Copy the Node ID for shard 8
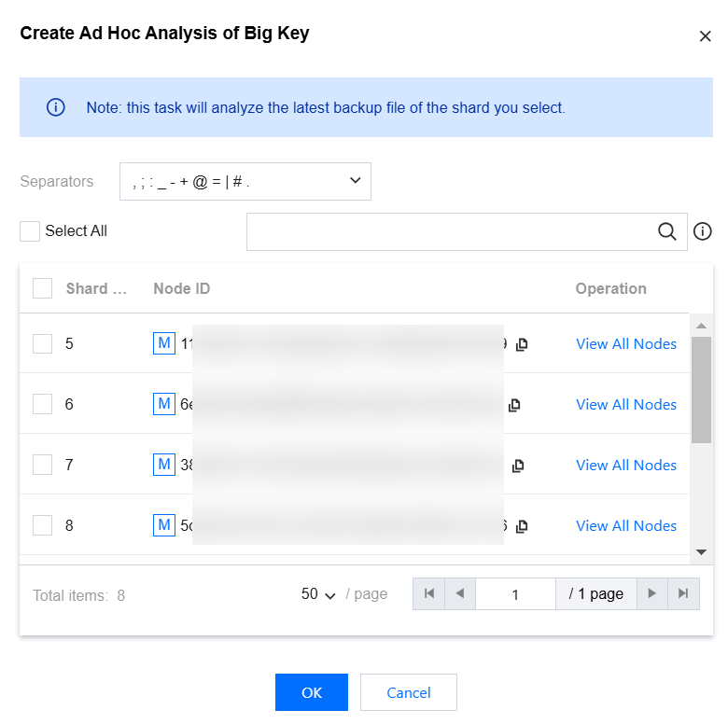The image size is (728, 724). tap(523, 526)
